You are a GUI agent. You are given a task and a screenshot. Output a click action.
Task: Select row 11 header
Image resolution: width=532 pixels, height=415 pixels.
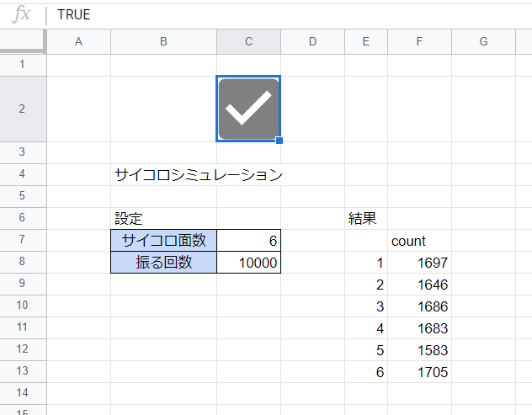22,327
